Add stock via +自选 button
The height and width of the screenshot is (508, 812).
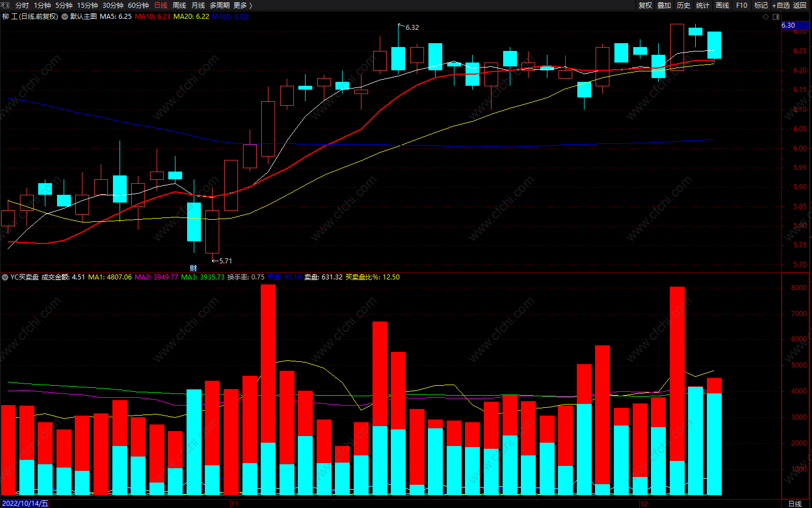[x=781, y=5]
